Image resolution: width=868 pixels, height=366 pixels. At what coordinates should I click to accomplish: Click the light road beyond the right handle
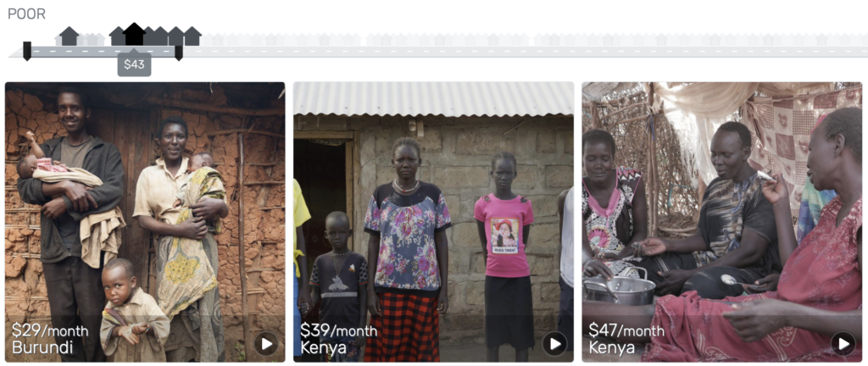(525, 52)
